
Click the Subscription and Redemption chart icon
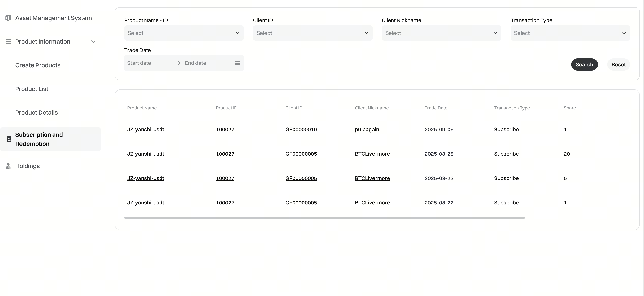click(x=8, y=139)
